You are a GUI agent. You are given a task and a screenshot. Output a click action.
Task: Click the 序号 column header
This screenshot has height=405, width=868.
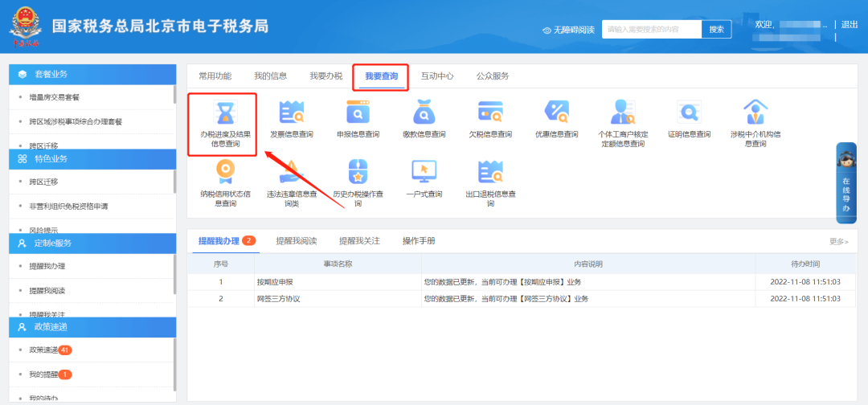[221, 264]
